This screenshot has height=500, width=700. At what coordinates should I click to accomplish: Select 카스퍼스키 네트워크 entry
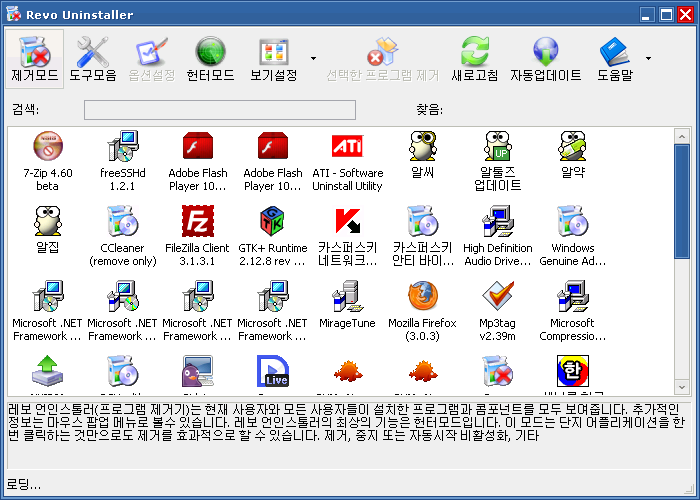pyautogui.click(x=347, y=237)
